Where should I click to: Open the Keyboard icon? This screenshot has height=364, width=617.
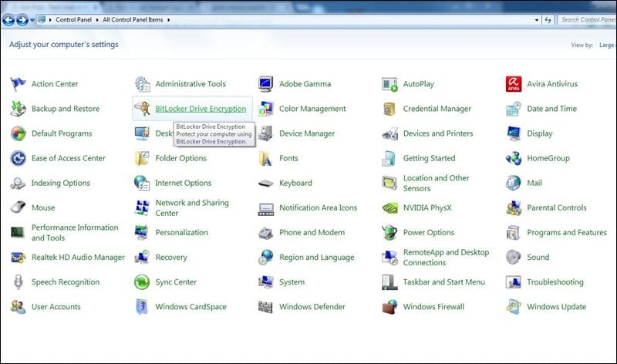point(265,184)
